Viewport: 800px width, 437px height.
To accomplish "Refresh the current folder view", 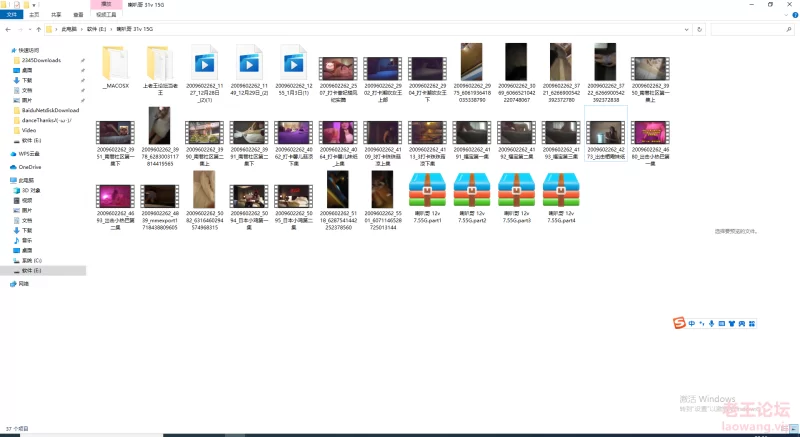I will point(699,30).
